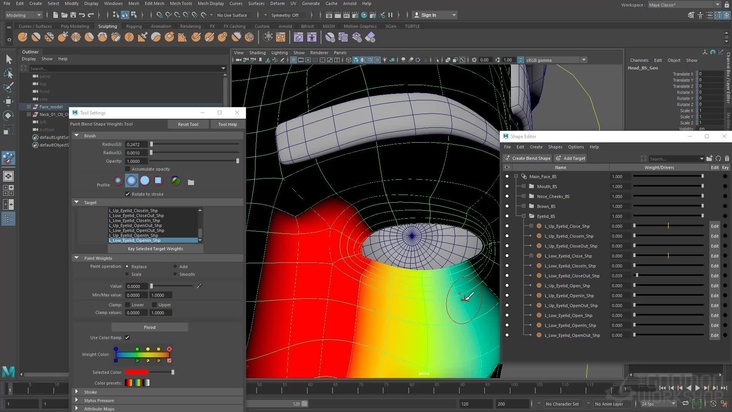Screen dimensions: 732x412
Task: Select the Smooth paint operation radio
Action: tap(175, 274)
